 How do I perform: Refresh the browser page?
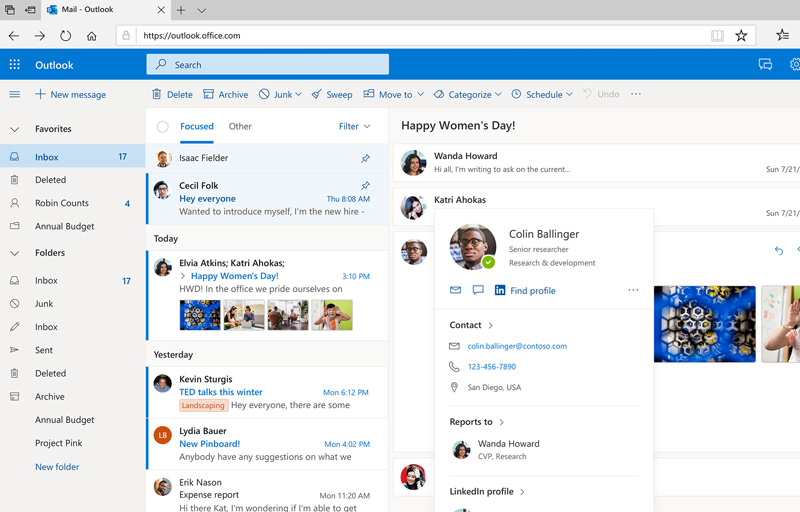65,36
